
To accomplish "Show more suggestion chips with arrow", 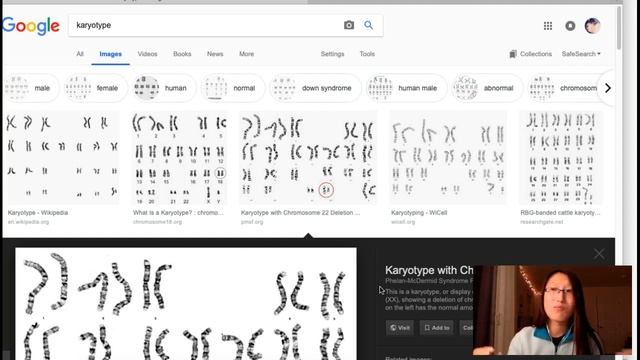I will (608, 88).
